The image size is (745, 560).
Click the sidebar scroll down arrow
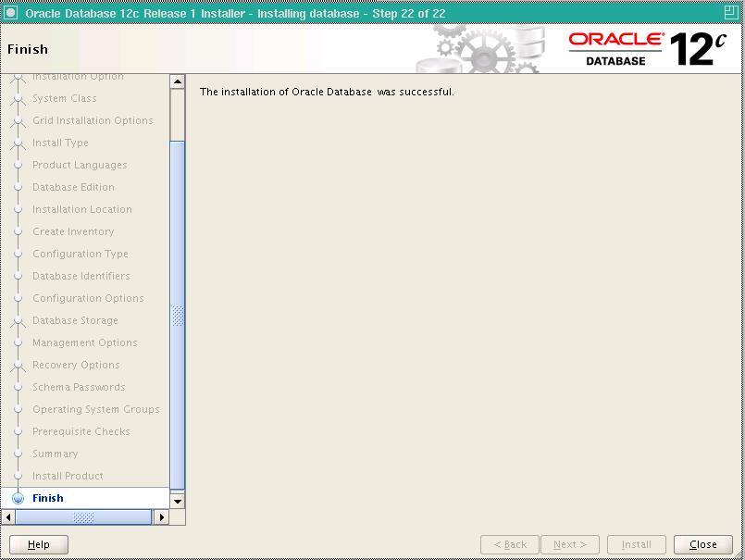point(177,501)
